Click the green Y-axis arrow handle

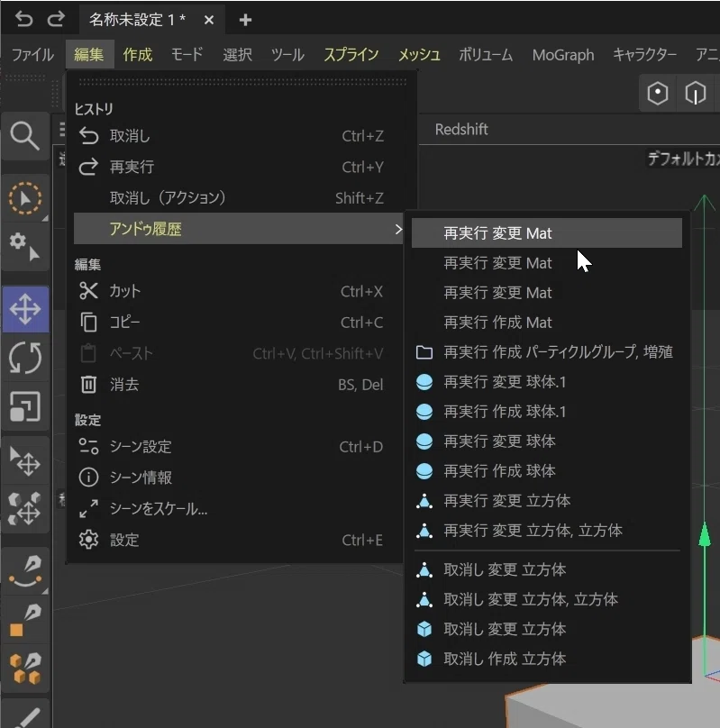pyautogui.click(x=705, y=535)
